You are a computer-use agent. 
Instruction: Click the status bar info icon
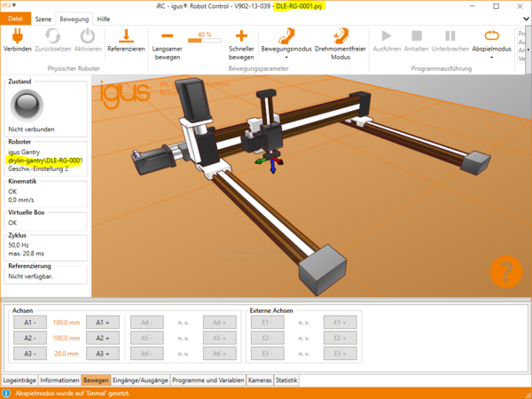(x=6, y=393)
